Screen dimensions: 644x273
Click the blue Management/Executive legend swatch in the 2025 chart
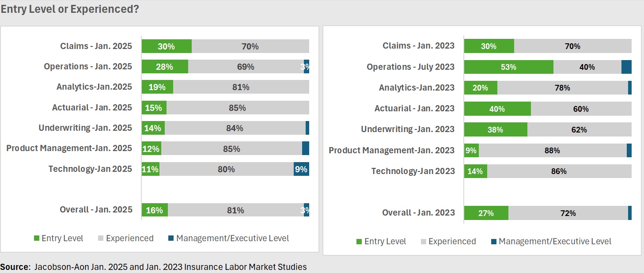coord(171,239)
